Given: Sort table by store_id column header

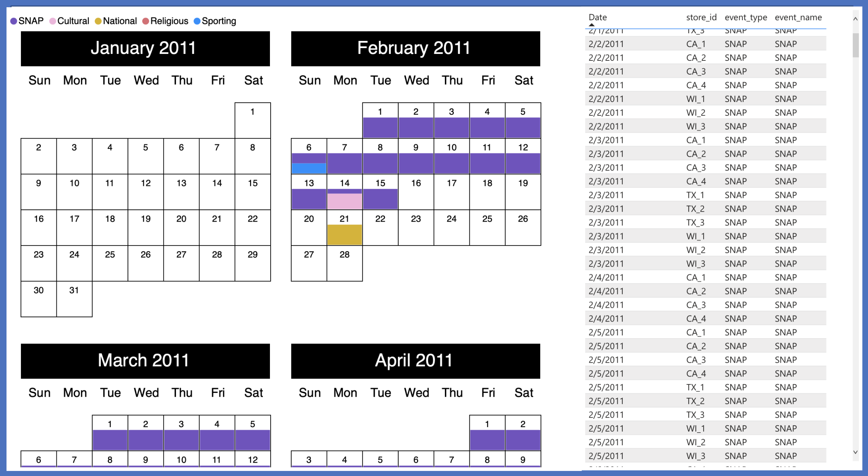Looking at the screenshot, I should click(701, 17).
